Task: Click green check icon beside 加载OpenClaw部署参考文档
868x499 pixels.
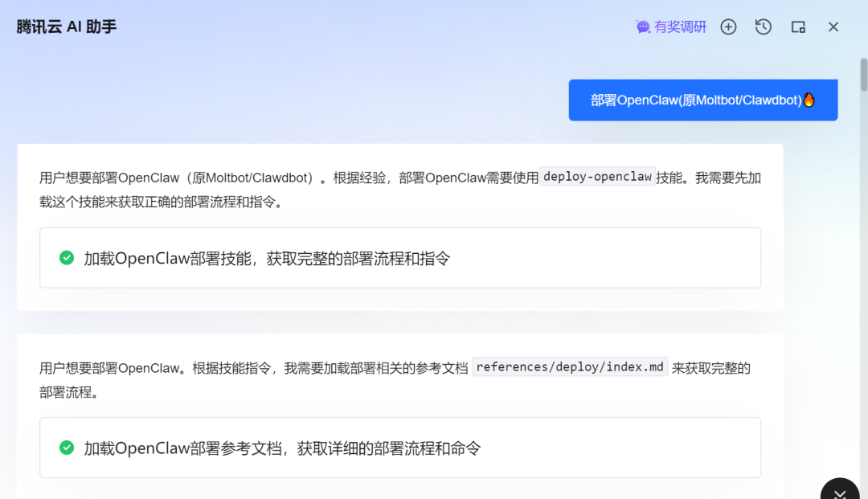Action: pyautogui.click(x=67, y=448)
